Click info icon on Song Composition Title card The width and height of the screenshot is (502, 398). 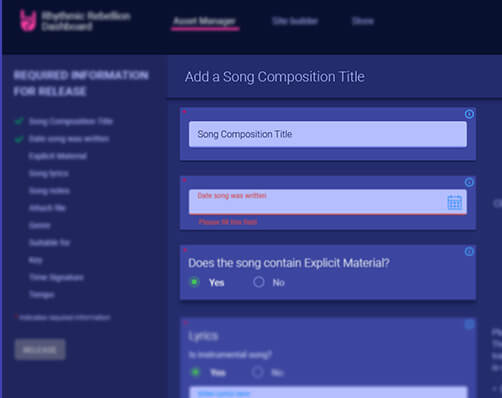point(469,114)
